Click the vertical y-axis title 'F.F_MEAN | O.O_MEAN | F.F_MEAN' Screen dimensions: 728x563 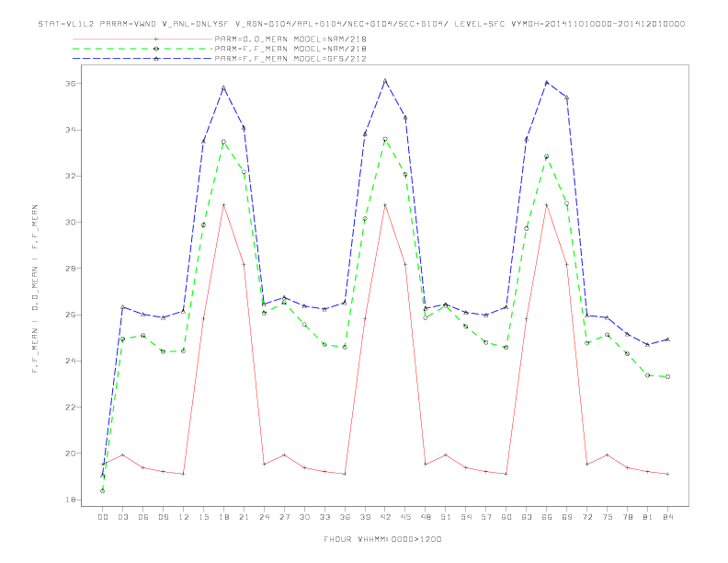(35, 289)
